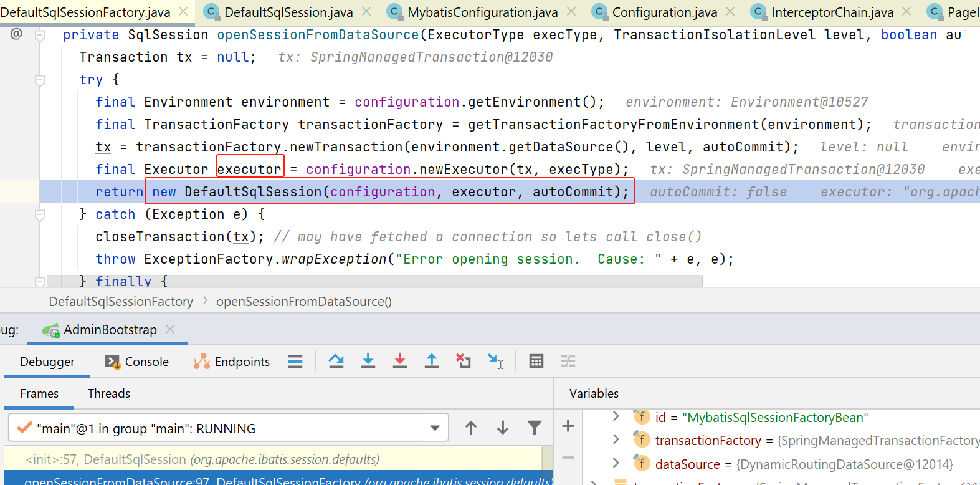Screen dimensions: 980x485
Task: Select the <init>:57 DefaultSqlSession stack frame
Action: click(202, 459)
